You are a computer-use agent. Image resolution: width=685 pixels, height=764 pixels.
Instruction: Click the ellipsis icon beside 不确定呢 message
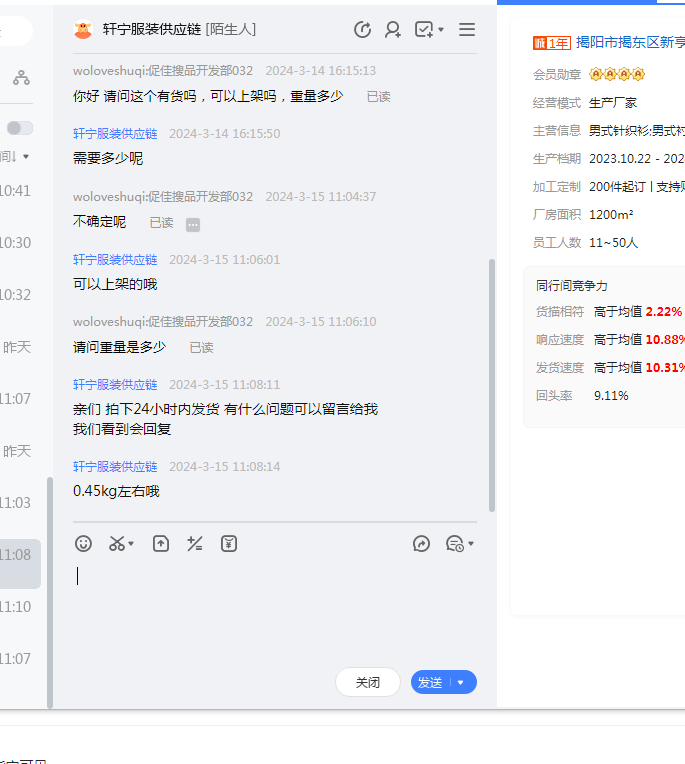(193, 225)
